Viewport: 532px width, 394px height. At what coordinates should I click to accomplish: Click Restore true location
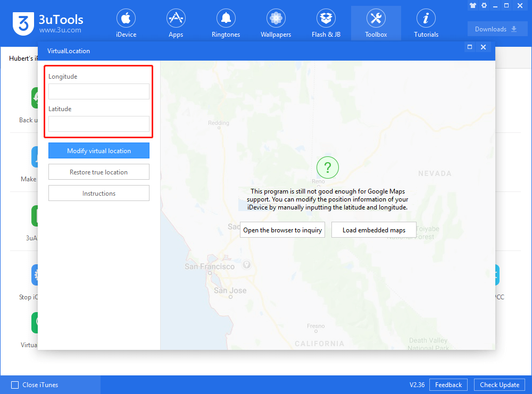click(98, 172)
